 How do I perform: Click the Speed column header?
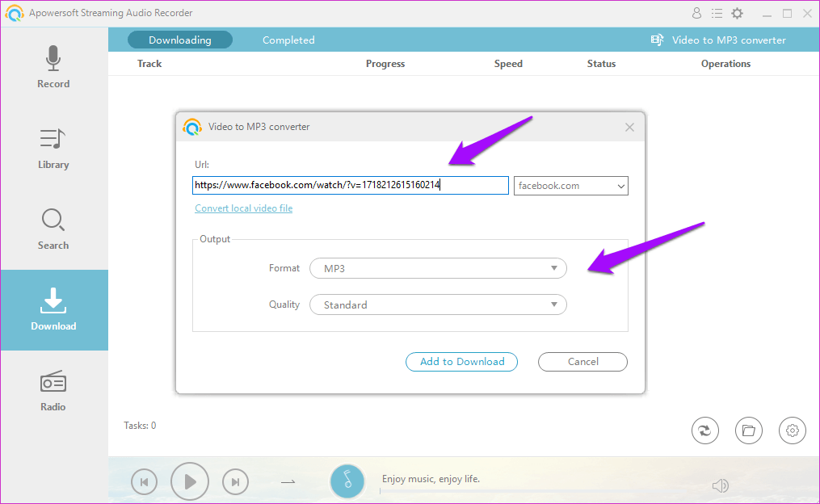click(x=508, y=64)
